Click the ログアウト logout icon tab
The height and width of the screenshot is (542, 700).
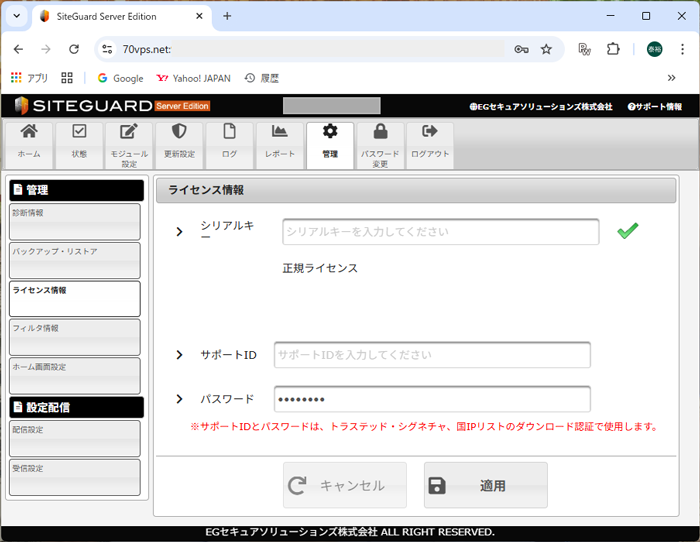pyautogui.click(x=430, y=146)
